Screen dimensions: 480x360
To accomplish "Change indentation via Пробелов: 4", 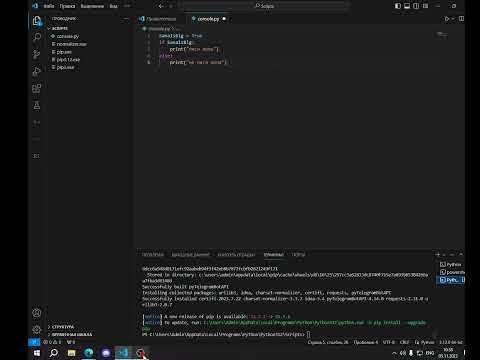I will (366, 342).
